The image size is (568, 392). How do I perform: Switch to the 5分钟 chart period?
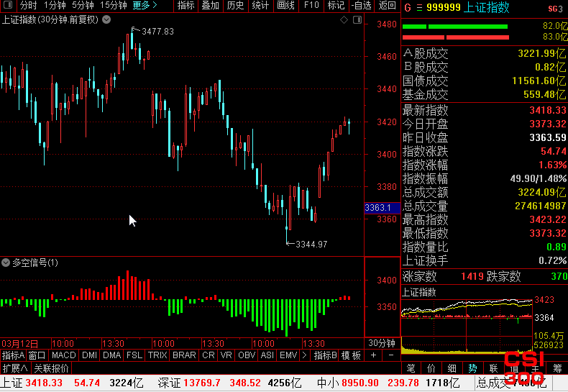coord(83,5)
